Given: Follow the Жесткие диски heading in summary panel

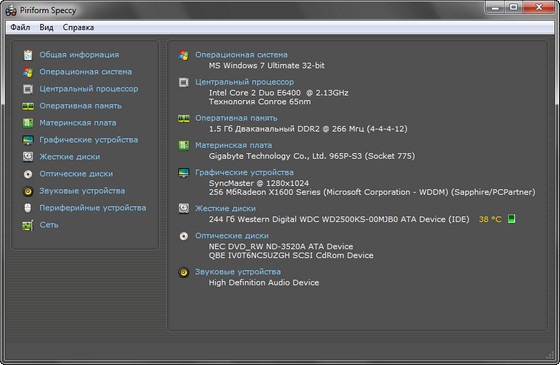Looking at the screenshot, I should 225,209.
